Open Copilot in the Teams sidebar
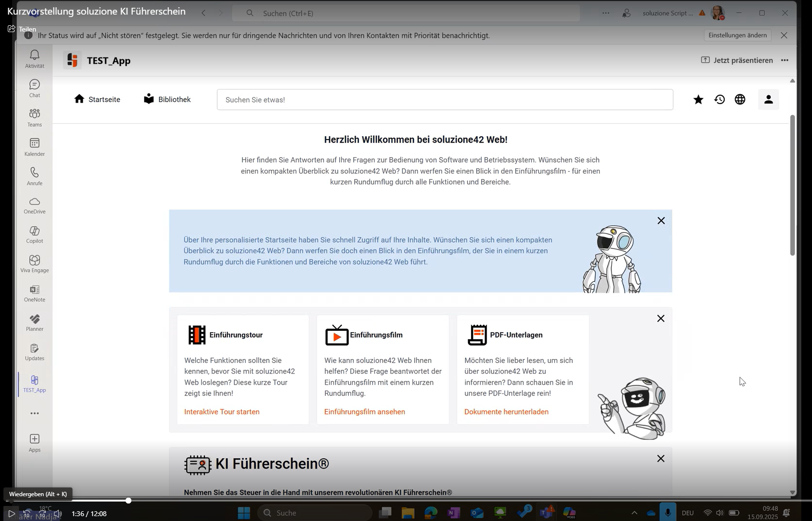The width and height of the screenshot is (812, 521). (x=35, y=234)
